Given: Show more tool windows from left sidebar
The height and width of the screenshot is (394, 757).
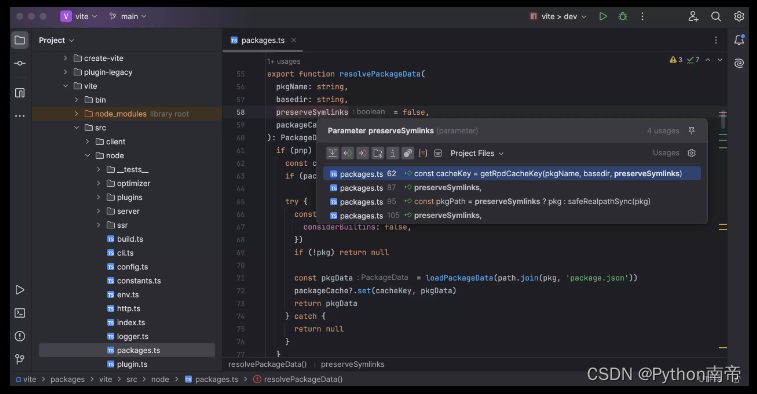Looking at the screenshot, I should [x=20, y=116].
